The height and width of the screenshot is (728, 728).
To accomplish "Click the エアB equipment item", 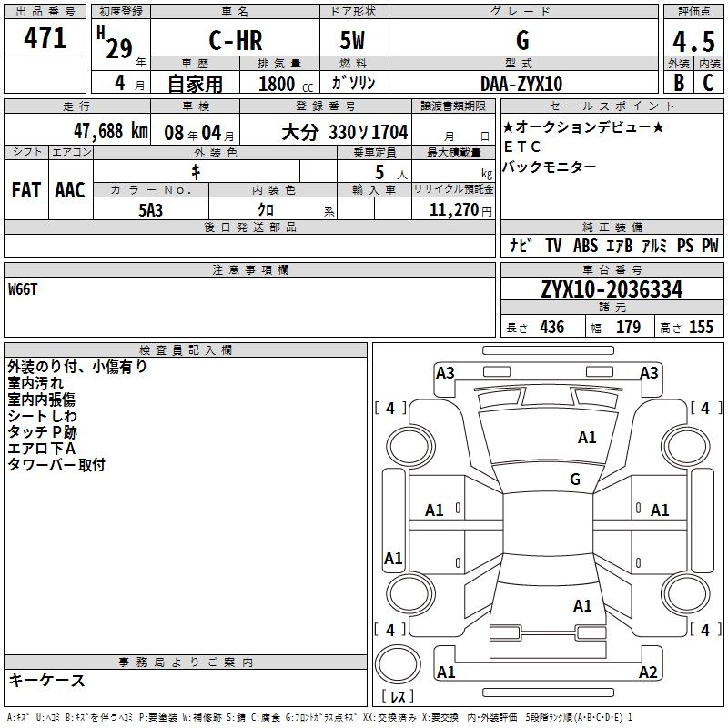I will pyautogui.click(x=620, y=246).
